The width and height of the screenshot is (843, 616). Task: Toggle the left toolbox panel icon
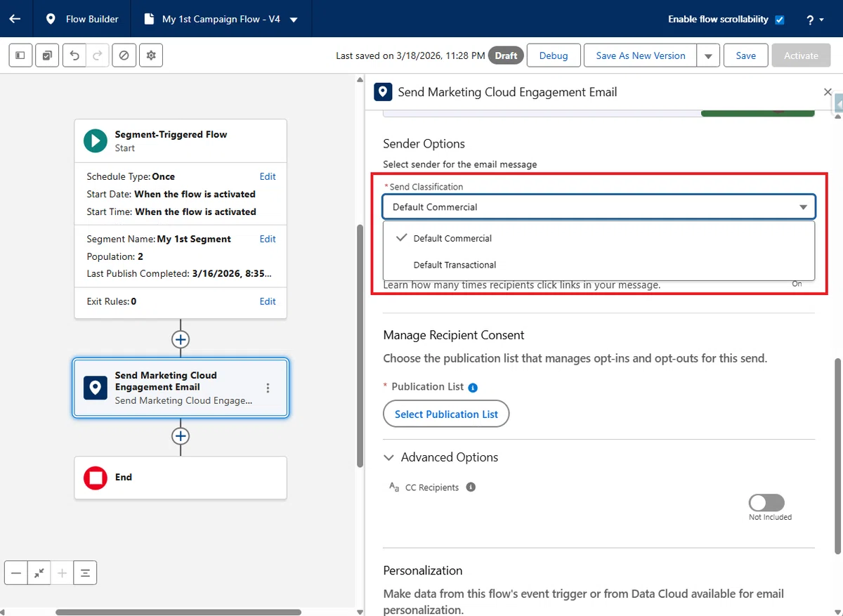click(20, 55)
